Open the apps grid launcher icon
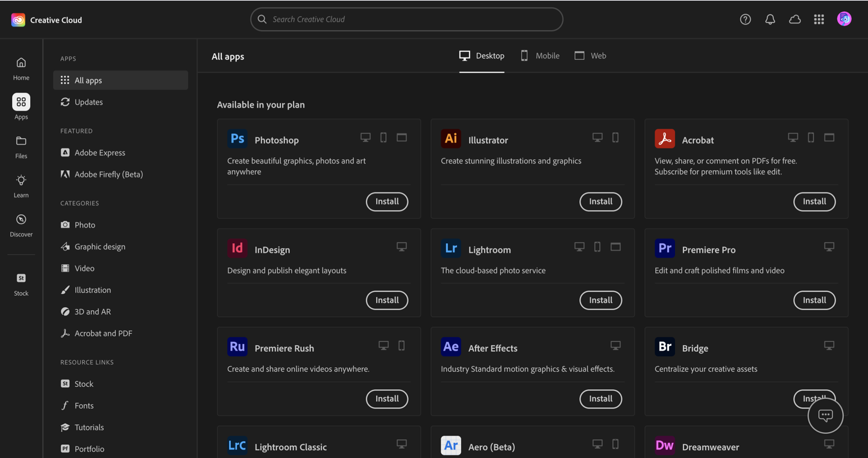The image size is (868, 458). (819, 19)
